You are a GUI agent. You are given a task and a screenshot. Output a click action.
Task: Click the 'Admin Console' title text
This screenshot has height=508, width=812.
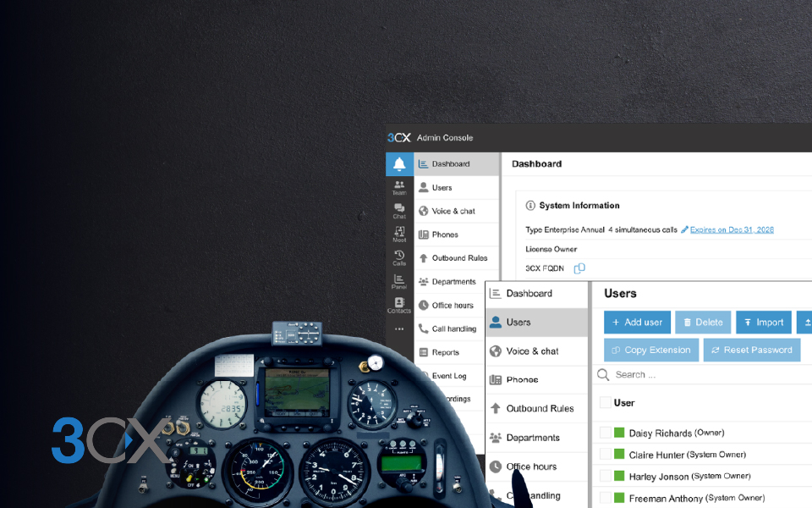click(x=445, y=137)
